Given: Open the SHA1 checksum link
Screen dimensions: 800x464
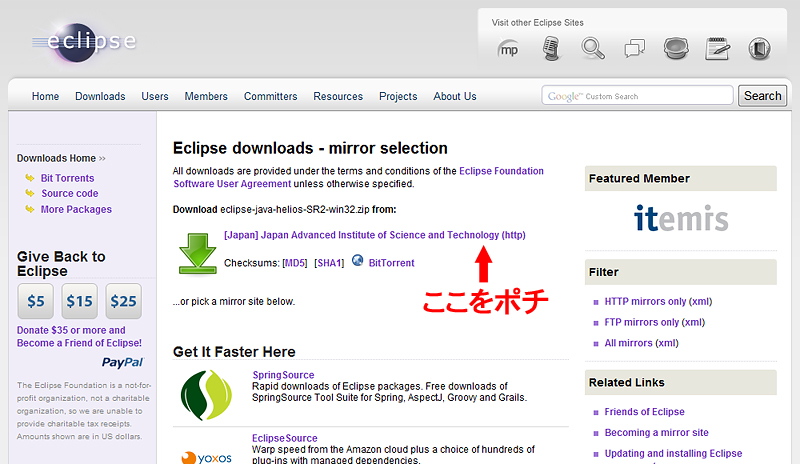Looking at the screenshot, I should [x=329, y=263].
